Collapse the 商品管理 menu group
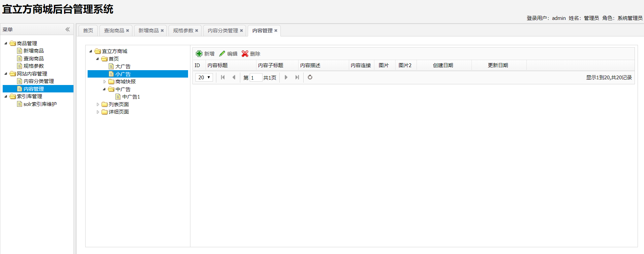 (6, 43)
